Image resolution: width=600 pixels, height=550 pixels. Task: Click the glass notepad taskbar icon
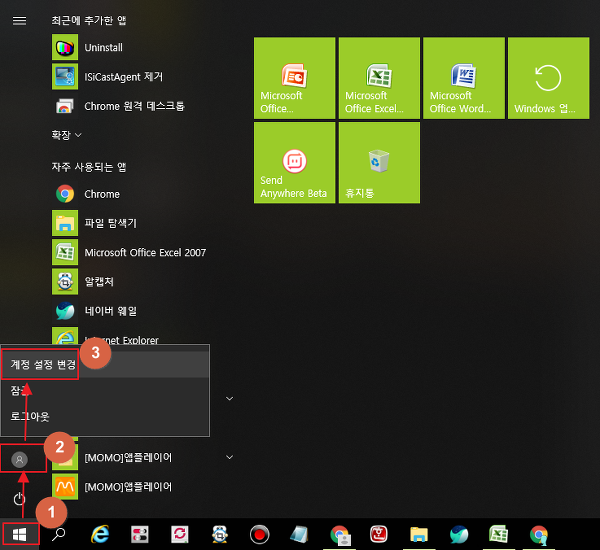pyautogui.click(x=299, y=534)
